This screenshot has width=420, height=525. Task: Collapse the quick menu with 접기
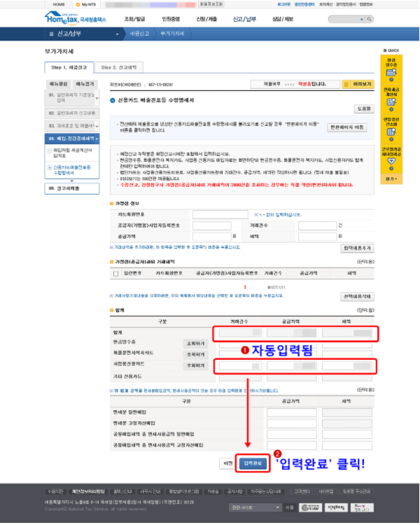[x=391, y=179]
